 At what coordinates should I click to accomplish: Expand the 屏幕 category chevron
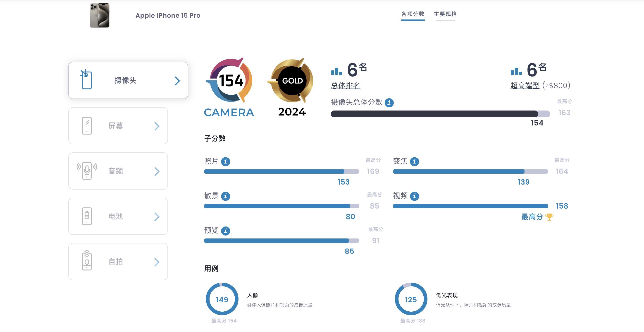[157, 126]
